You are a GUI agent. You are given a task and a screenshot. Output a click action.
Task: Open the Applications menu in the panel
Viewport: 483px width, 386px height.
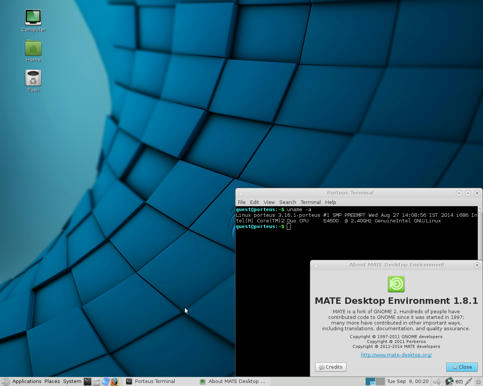27,381
